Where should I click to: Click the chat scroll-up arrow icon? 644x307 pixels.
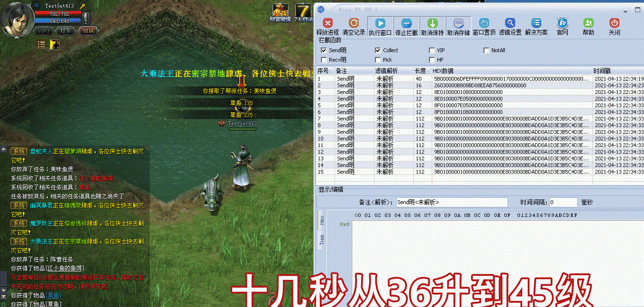(x=3, y=149)
